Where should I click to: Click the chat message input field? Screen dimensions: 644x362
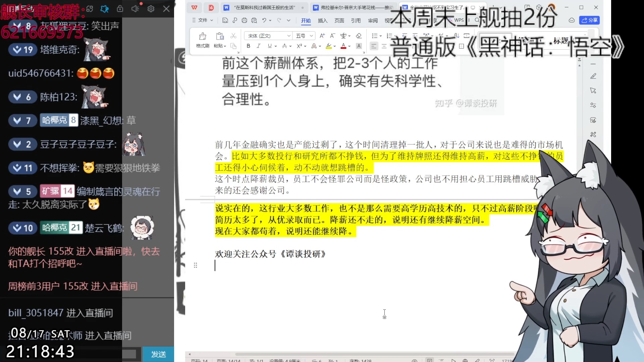[71, 354]
